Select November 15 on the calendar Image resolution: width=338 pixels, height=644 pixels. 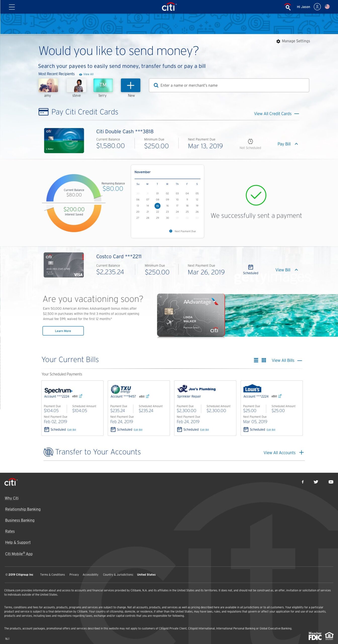(x=157, y=206)
